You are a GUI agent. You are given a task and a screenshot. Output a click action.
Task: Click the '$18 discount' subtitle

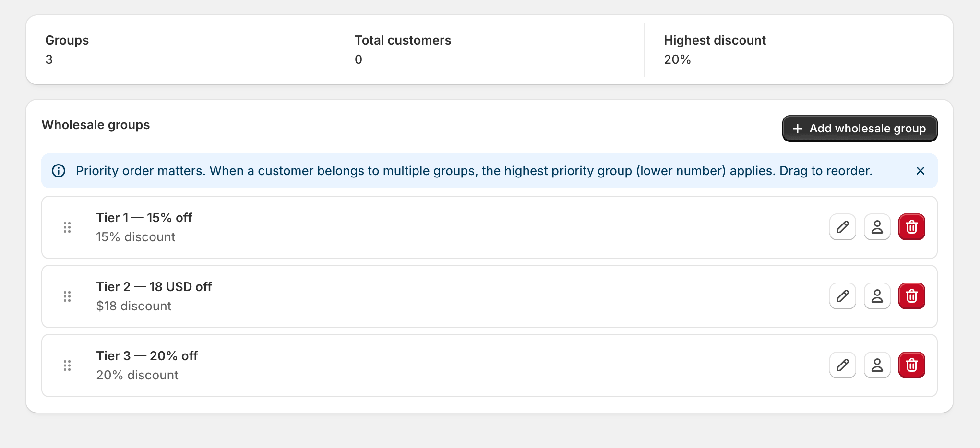134,306
